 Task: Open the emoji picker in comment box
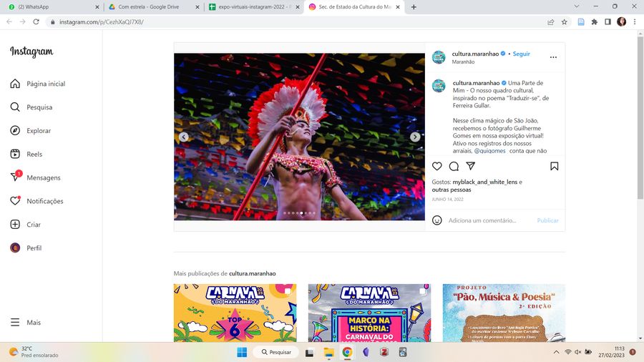coord(437,220)
